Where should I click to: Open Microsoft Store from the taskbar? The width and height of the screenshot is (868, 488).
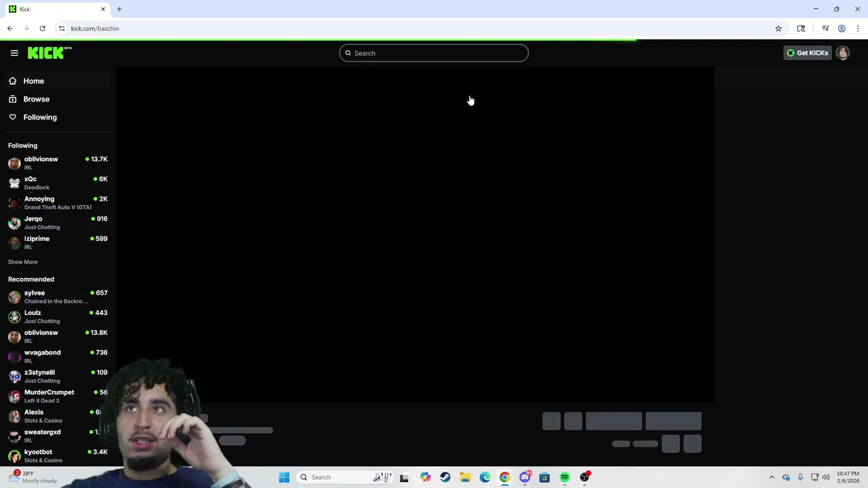[x=545, y=477]
